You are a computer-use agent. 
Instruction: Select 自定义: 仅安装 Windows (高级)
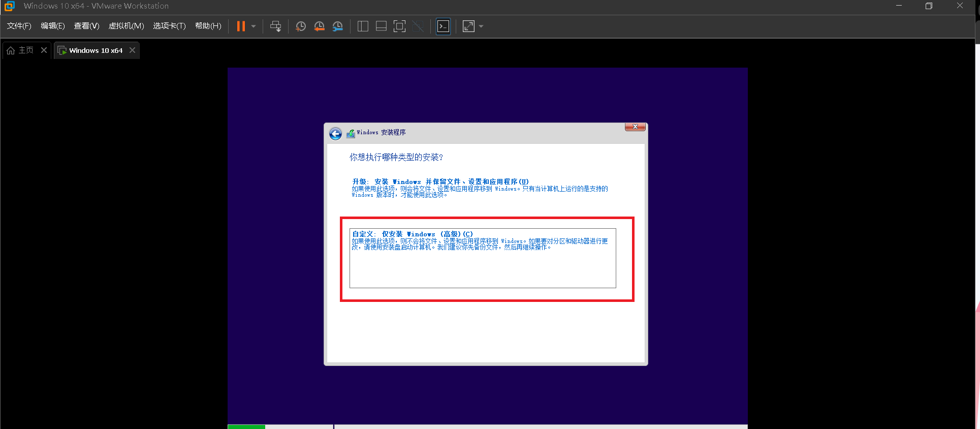[x=483, y=258]
